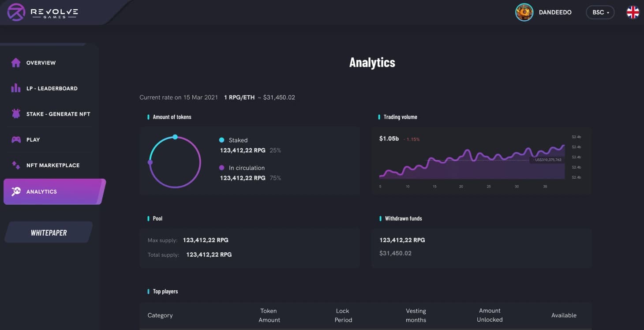Toggle the In circulation legend dot

click(221, 168)
